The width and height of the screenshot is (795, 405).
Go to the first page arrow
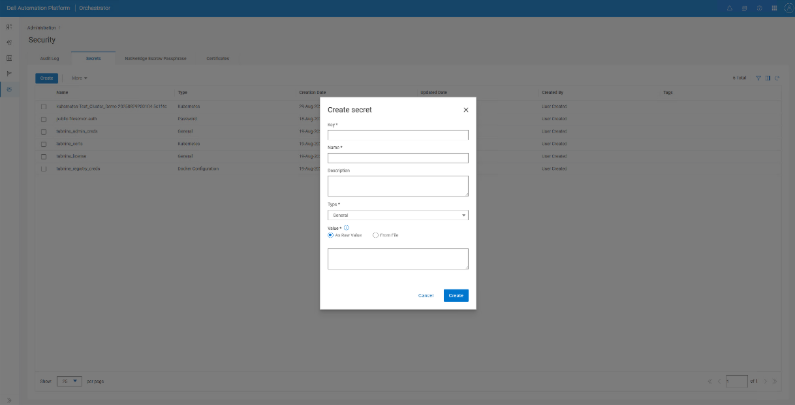click(x=709, y=381)
